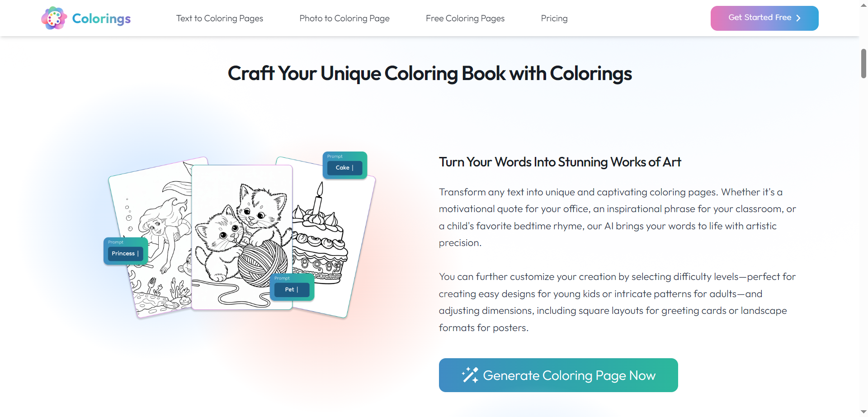Click the Colorings brand name text
The height and width of the screenshot is (417, 868).
click(101, 19)
